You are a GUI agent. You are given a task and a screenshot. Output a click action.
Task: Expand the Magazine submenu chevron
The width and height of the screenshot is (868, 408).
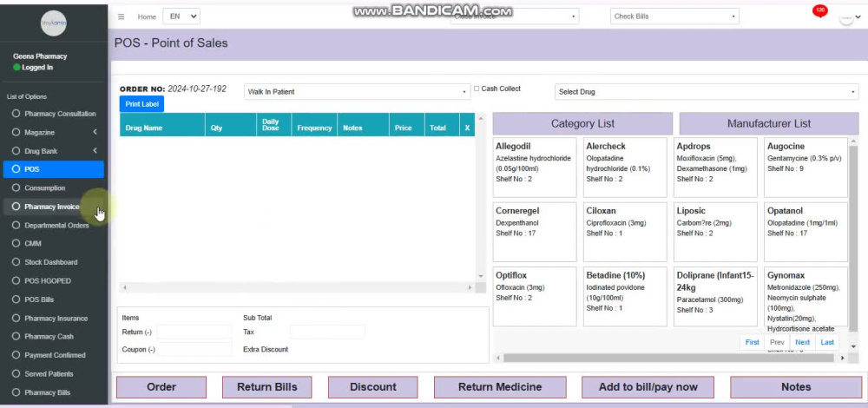tap(95, 132)
